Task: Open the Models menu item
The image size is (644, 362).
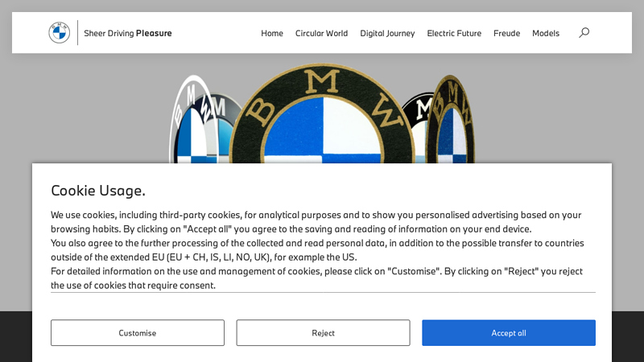Action: point(546,33)
